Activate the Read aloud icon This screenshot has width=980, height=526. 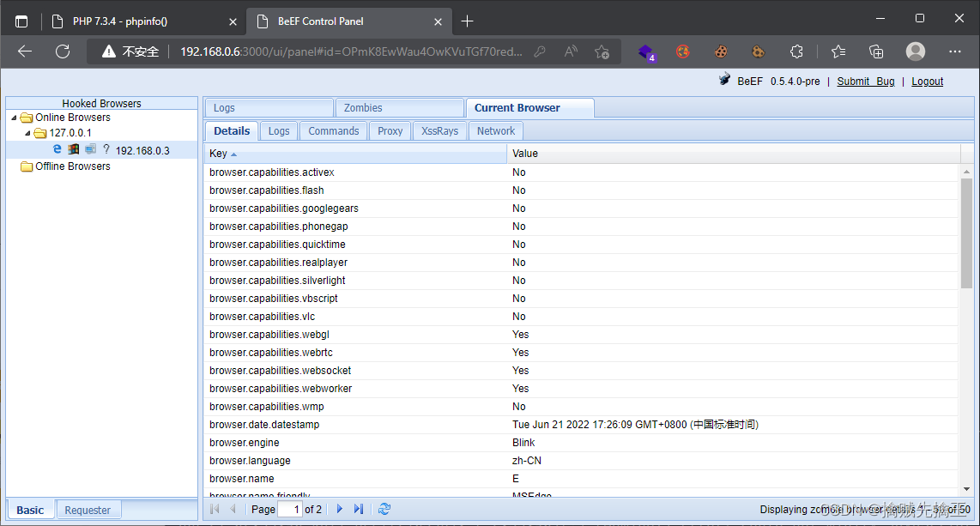pyautogui.click(x=571, y=51)
